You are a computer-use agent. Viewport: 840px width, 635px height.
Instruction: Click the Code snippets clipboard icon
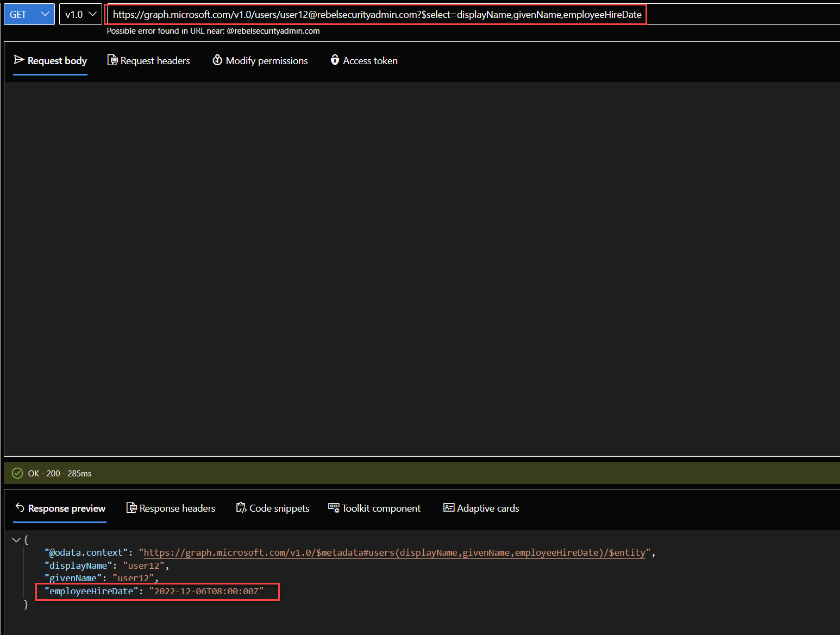tap(241, 508)
